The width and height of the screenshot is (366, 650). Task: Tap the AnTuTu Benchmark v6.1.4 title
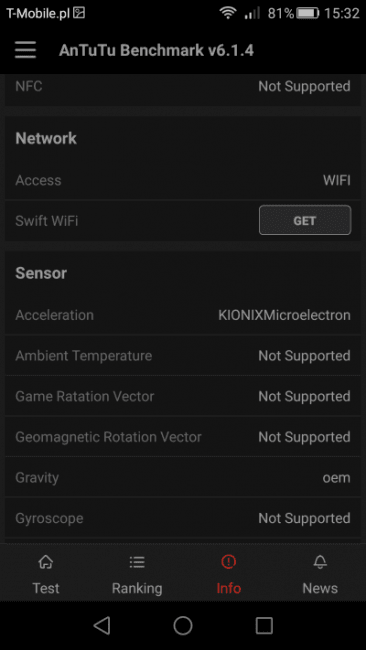(156, 51)
